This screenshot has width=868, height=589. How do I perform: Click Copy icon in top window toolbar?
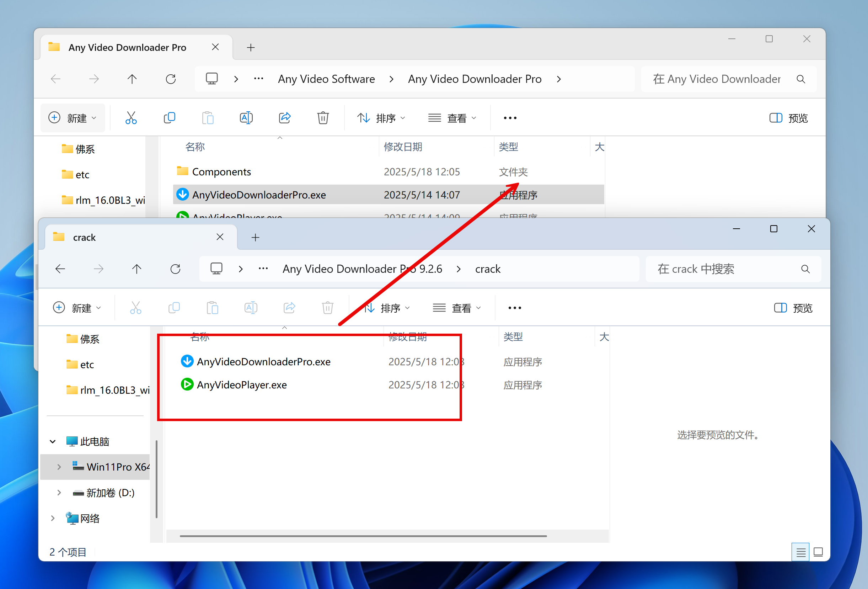[x=170, y=118]
